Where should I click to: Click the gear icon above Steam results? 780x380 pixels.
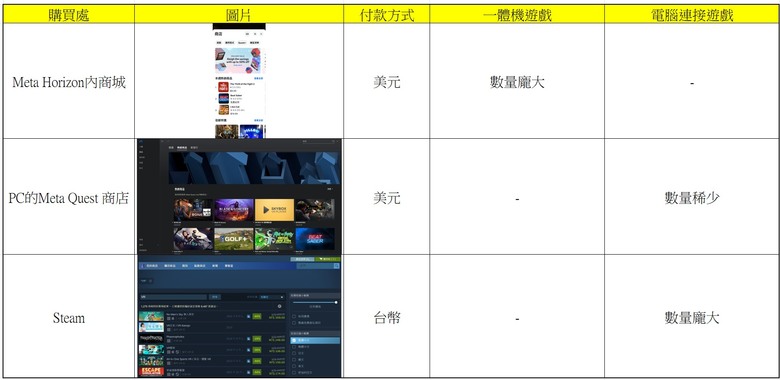tap(280, 306)
